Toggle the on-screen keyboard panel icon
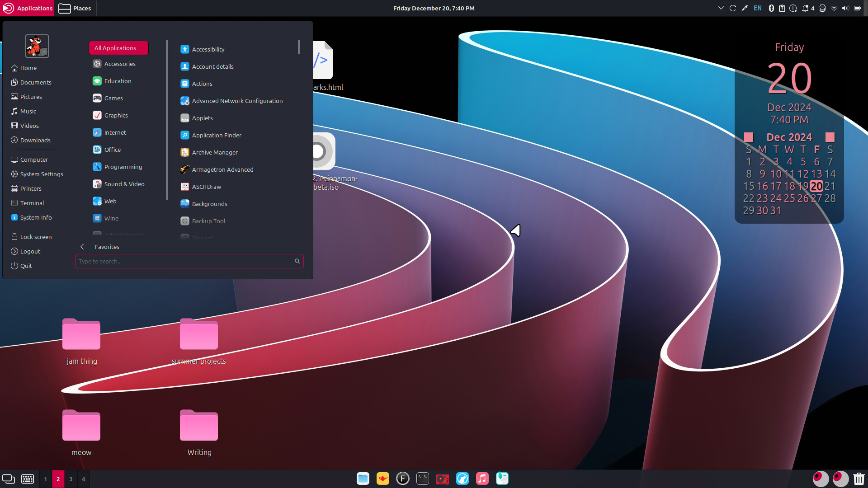The height and width of the screenshot is (488, 868). (x=28, y=479)
